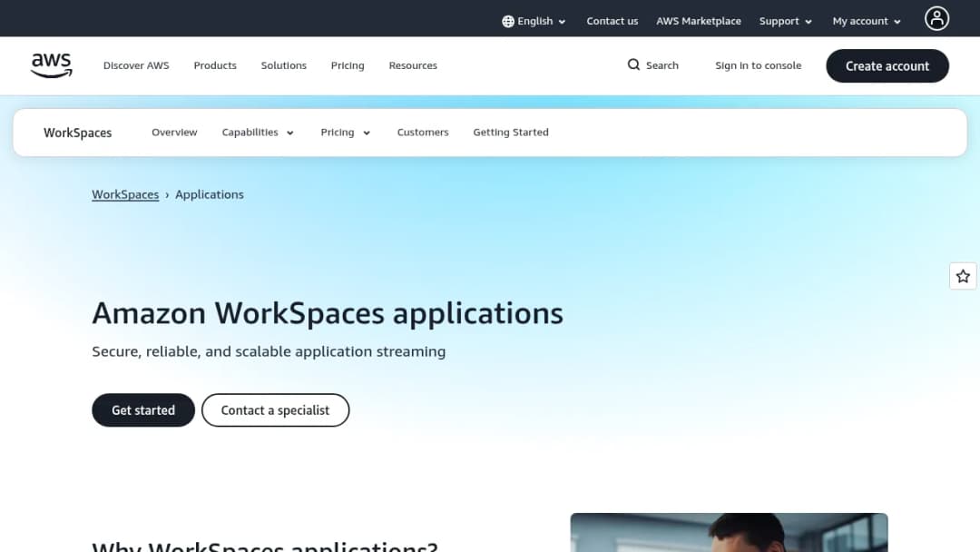Image resolution: width=980 pixels, height=552 pixels.
Task: Click the Create account button
Action: coord(887,65)
